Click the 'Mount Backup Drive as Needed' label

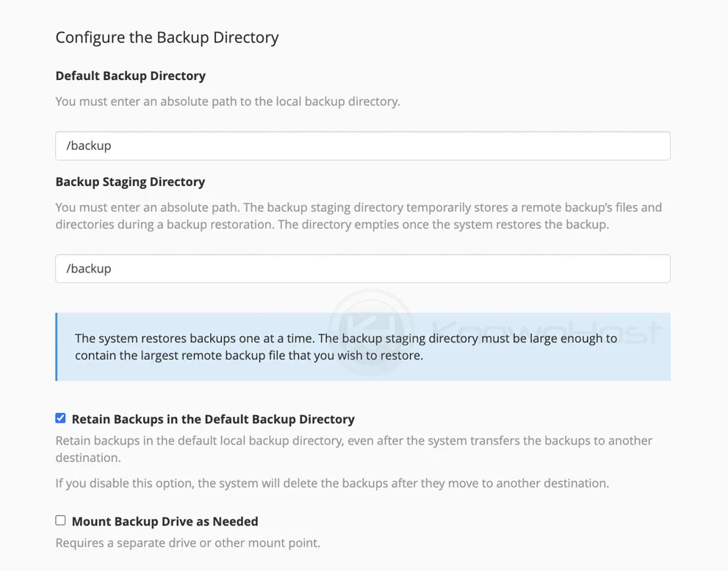(165, 521)
